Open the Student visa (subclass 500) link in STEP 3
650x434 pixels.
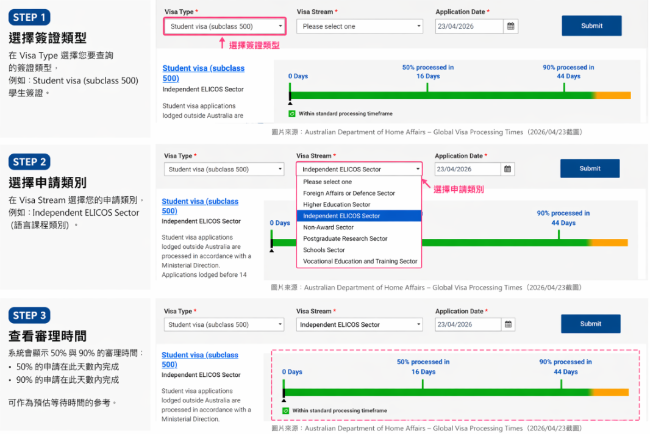click(x=200, y=359)
